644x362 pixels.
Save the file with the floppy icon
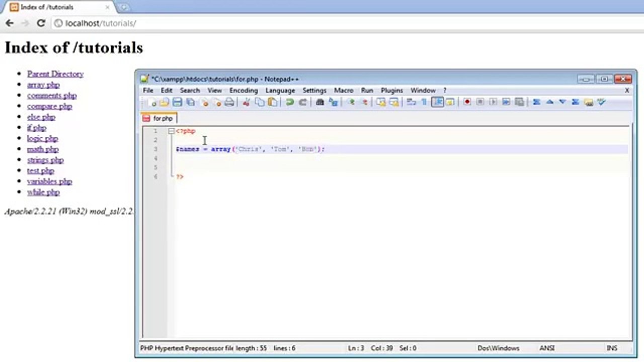(x=177, y=102)
